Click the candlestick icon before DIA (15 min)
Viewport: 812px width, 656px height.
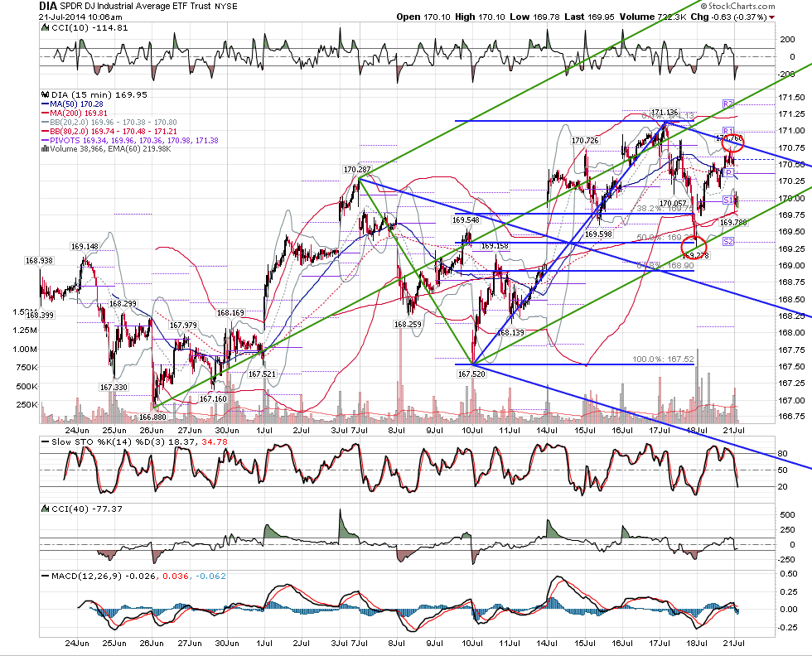click(x=45, y=94)
